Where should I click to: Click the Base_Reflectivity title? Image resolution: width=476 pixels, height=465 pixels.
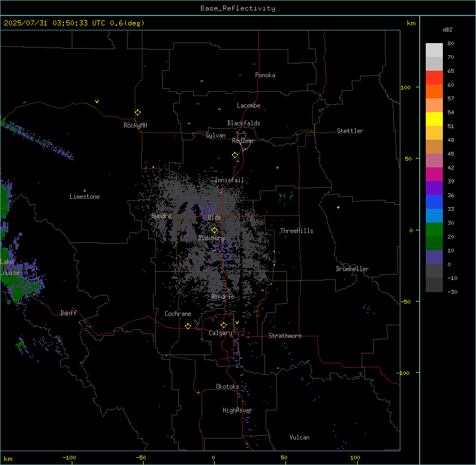coord(238,8)
